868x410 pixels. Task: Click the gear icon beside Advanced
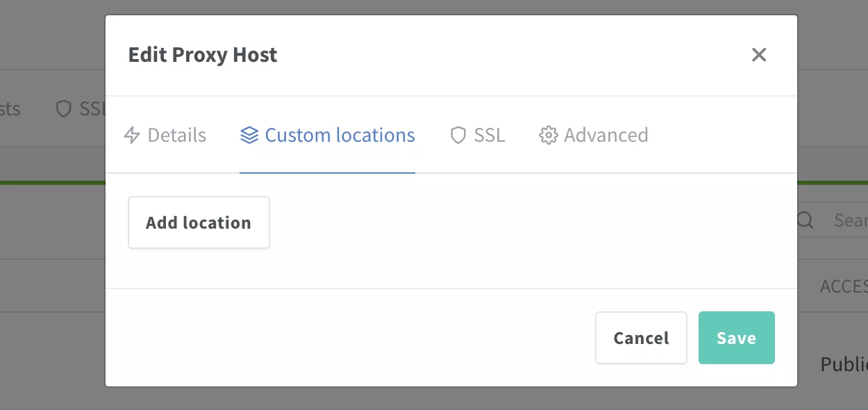(x=549, y=135)
